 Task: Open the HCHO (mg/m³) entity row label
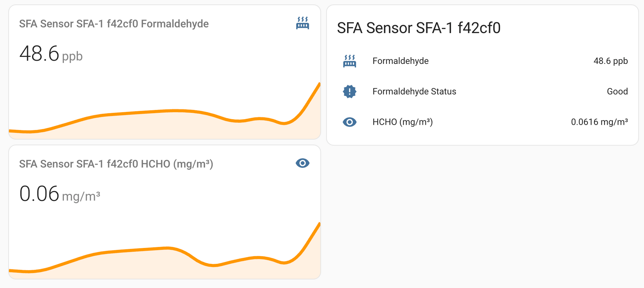click(403, 122)
